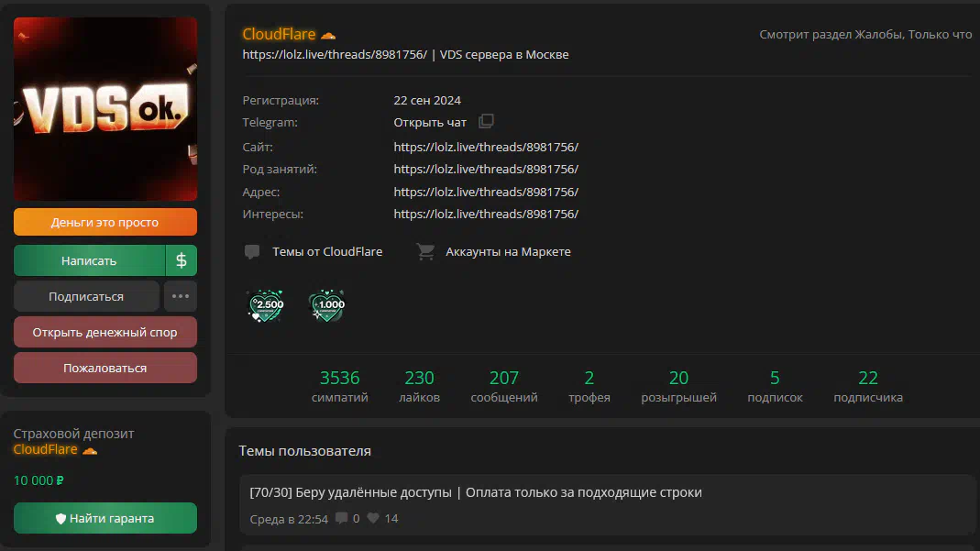Click the CloudFlare username heading
This screenshot has height=551, width=980.
(x=279, y=34)
